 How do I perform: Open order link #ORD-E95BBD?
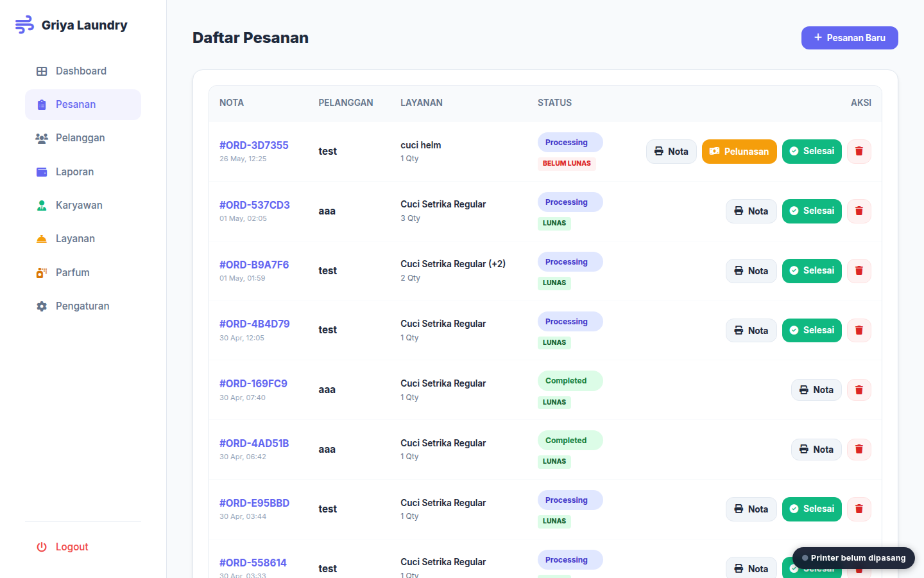coord(255,503)
